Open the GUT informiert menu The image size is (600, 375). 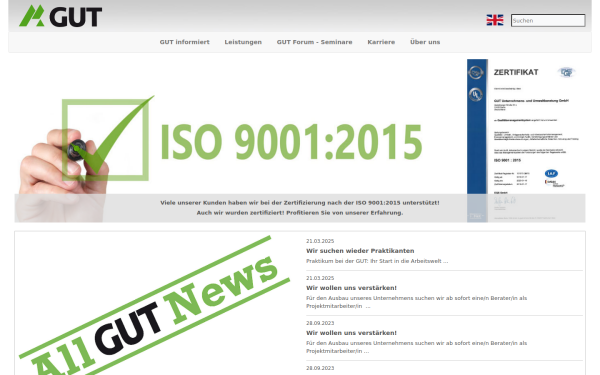pyautogui.click(x=184, y=42)
